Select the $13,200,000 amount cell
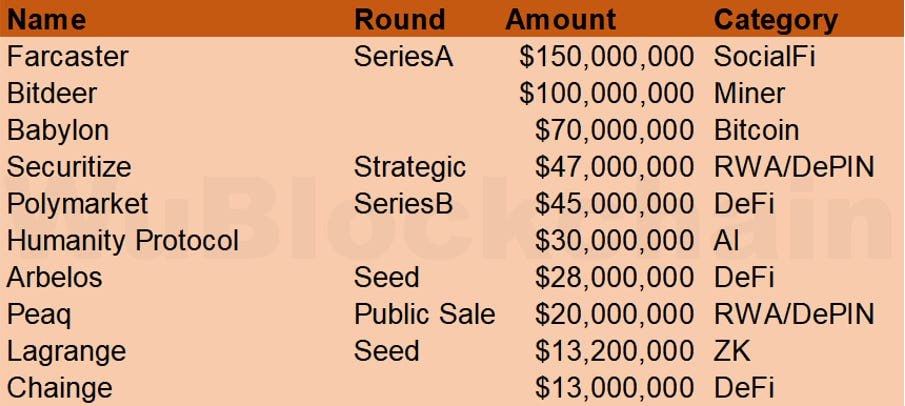The height and width of the screenshot is (406, 905). tap(614, 351)
